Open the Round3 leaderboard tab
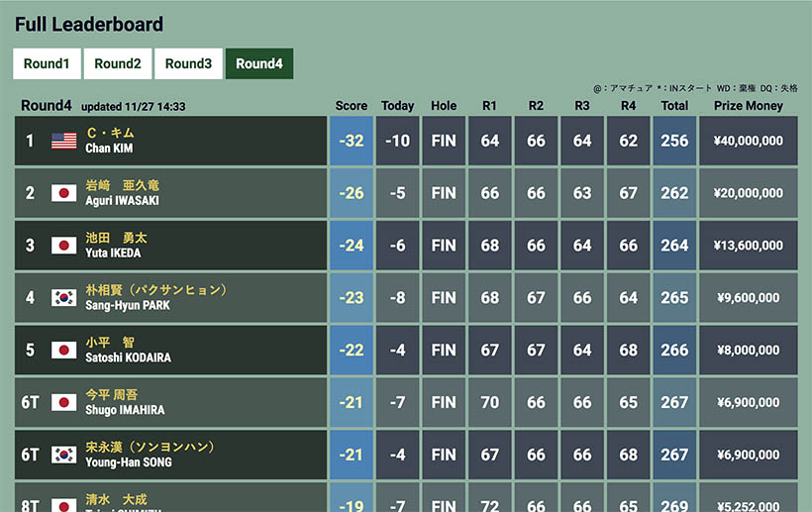The width and height of the screenshot is (812, 512). click(188, 63)
